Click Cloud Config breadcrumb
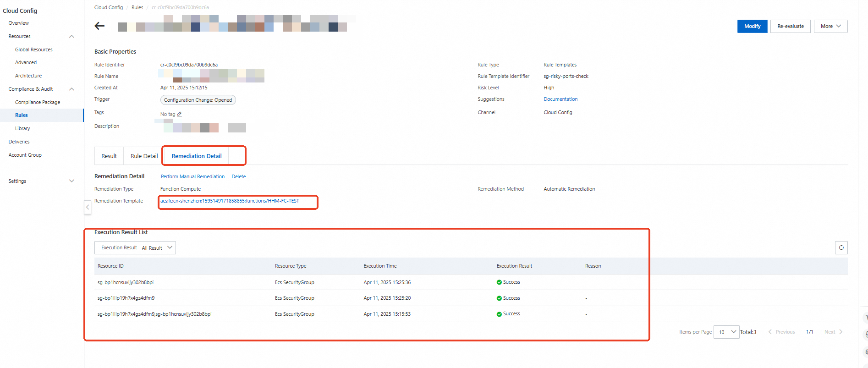Viewport: 868px width, 368px height. 109,7
